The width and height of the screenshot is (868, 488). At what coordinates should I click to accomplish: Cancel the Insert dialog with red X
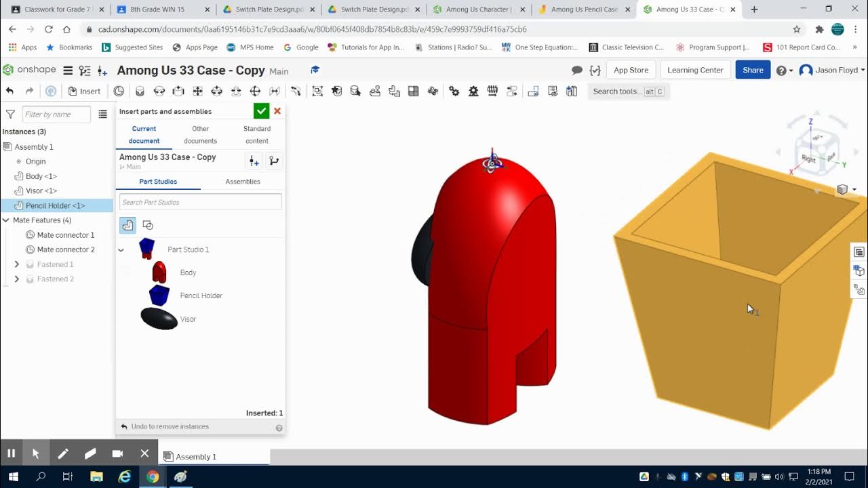pyautogui.click(x=277, y=111)
